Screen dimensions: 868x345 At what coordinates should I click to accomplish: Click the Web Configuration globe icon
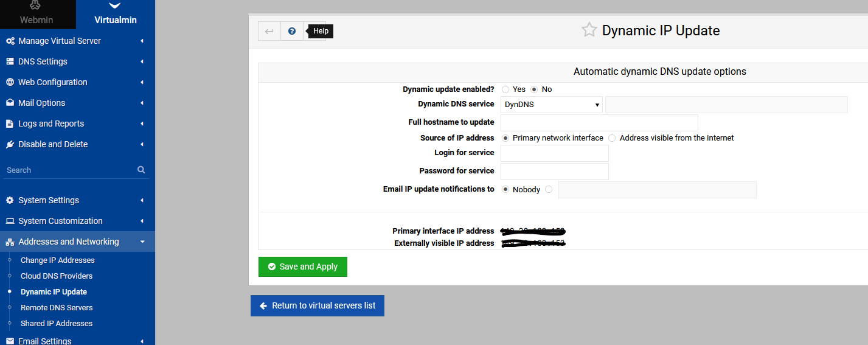click(x=10, y=82)
